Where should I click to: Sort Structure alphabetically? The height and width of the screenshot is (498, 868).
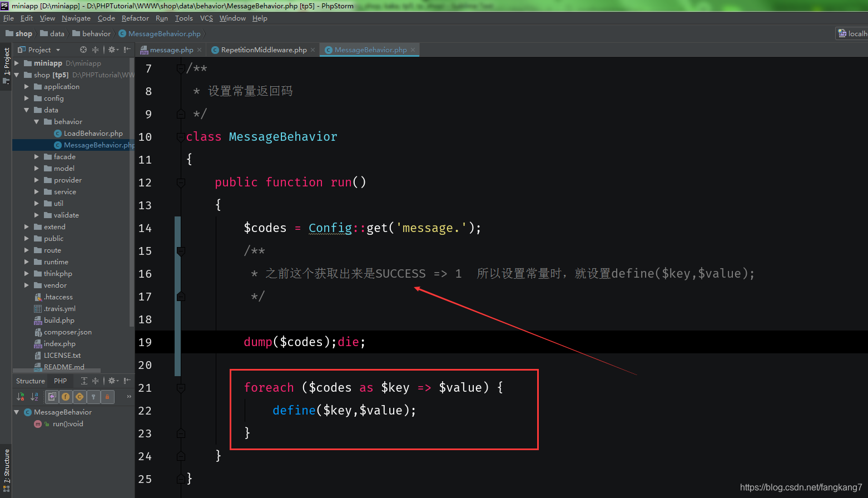34,397
